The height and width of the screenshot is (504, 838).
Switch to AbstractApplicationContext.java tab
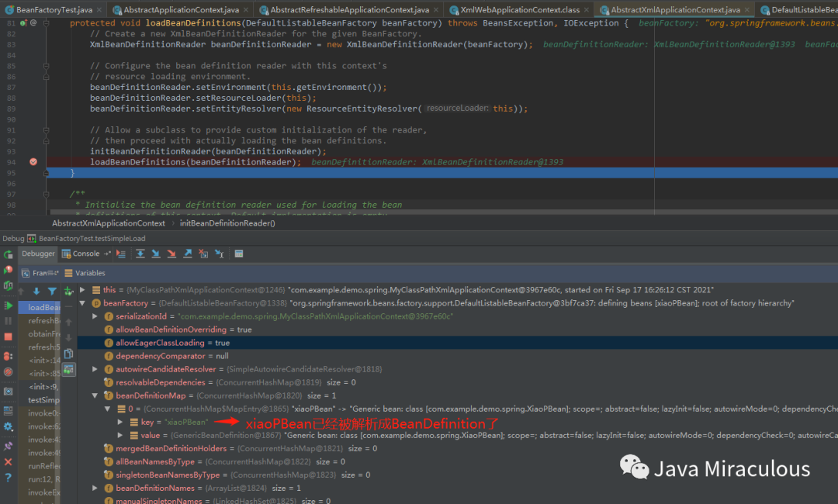click(181, 9)
